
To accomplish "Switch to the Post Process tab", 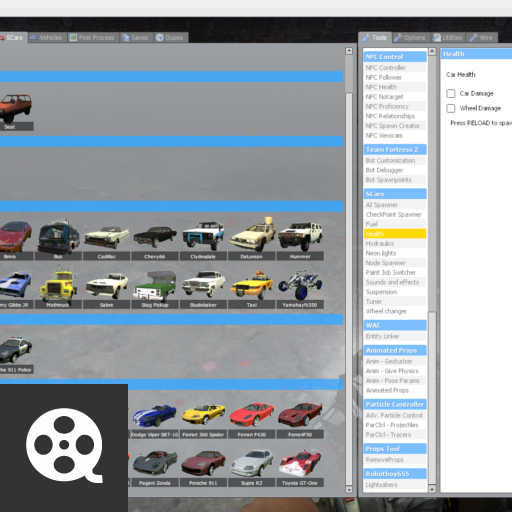I will click(x=93, y=37).
